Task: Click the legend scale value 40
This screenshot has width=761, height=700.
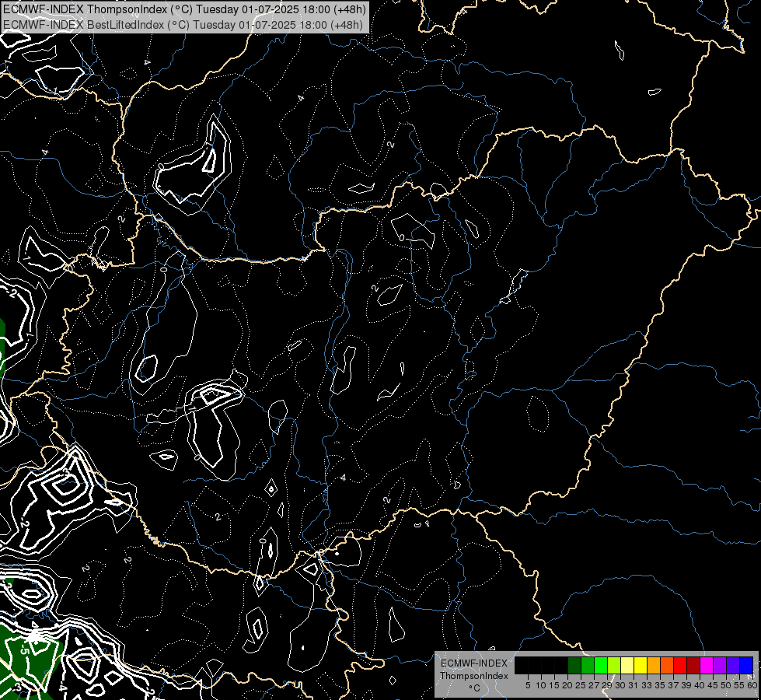Action: (700, 685)
